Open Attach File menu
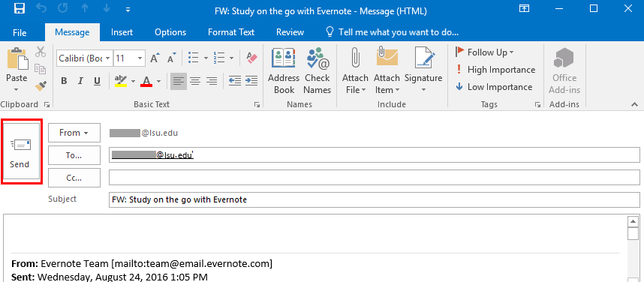Screen dimensions: 644x282 click(355, 70)
